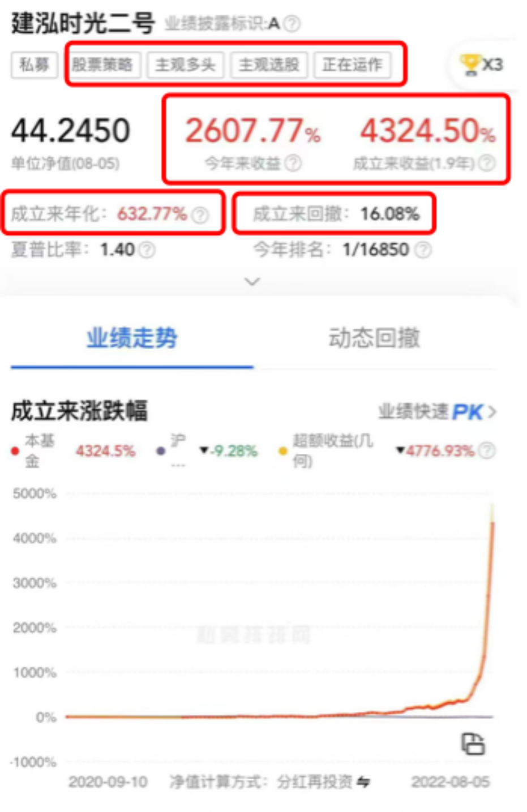Open the help icon beside 成立来收益
The height and width of the screenshot is (812, 527).
pos(487,163)
